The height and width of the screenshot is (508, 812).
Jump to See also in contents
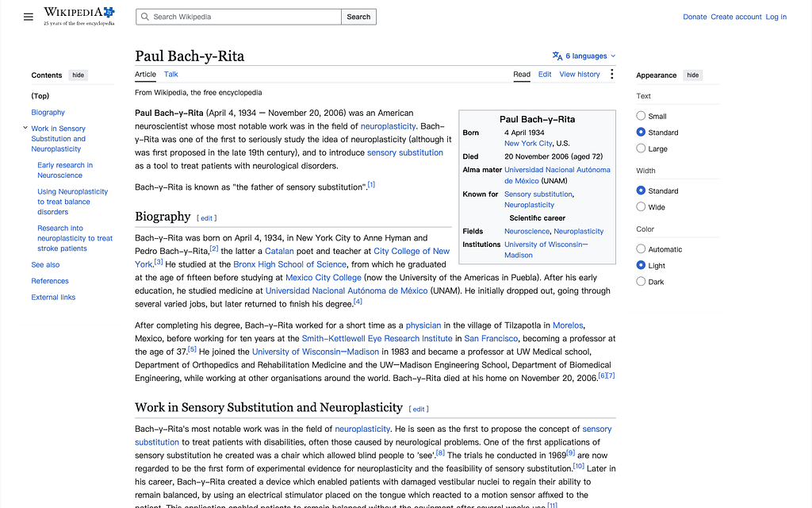(x=45, y=264)
